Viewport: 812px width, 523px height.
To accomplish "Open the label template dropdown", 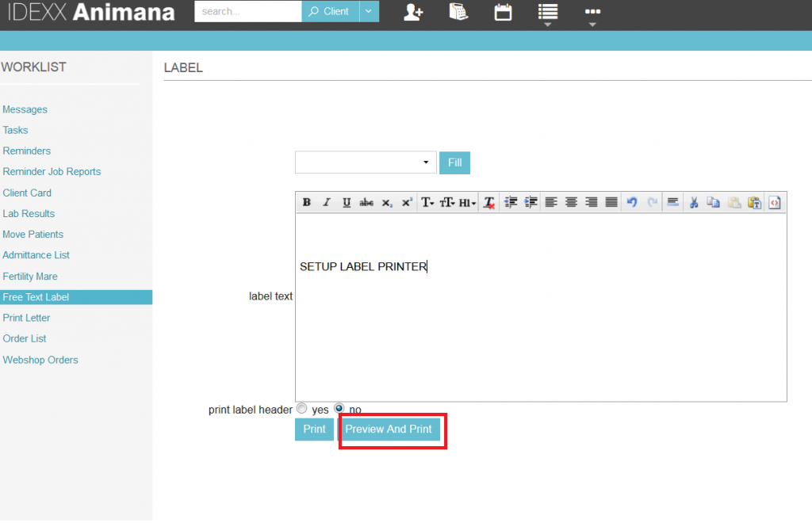I will (x=366, y=162).
